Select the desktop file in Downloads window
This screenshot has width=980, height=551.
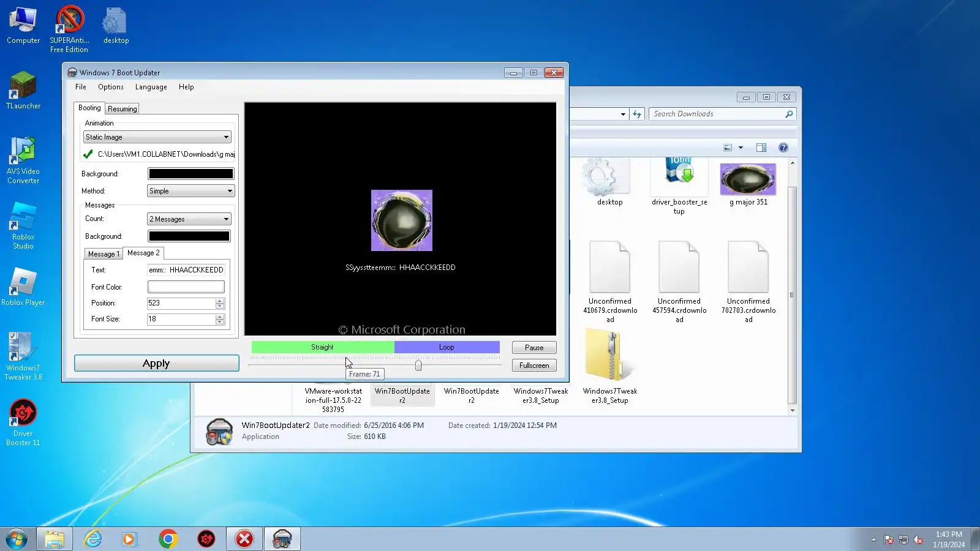point(610,182)
